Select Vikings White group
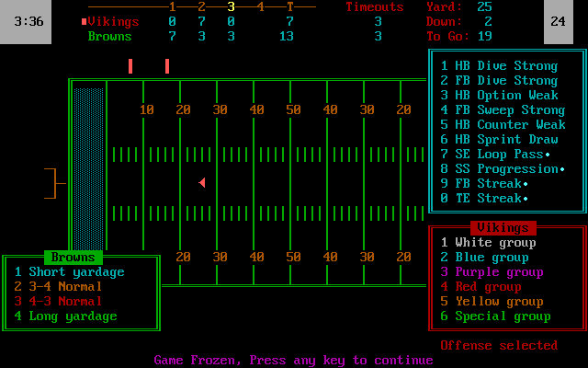The width and height of the screenshot is (588, 368). (x=488, y=243)
